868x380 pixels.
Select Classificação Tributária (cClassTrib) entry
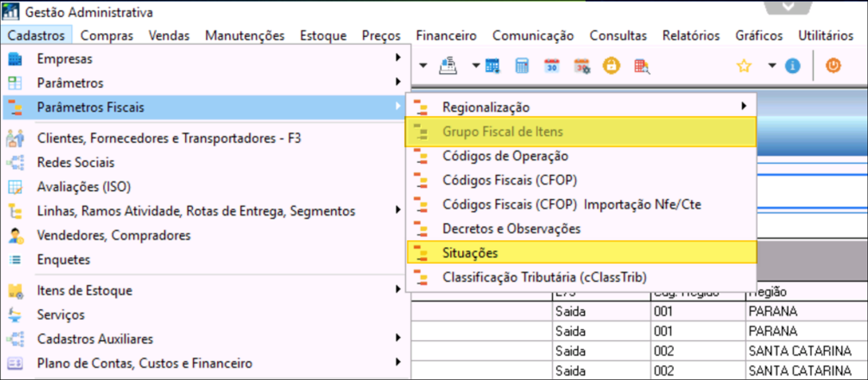pos(544,277)
